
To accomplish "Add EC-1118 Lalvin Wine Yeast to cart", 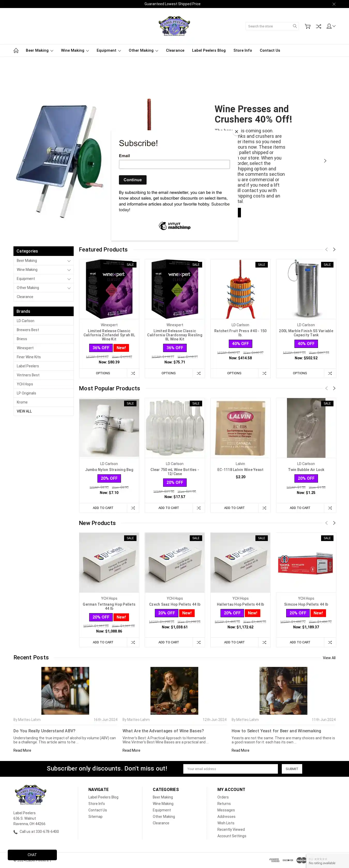I will [234, 508].
